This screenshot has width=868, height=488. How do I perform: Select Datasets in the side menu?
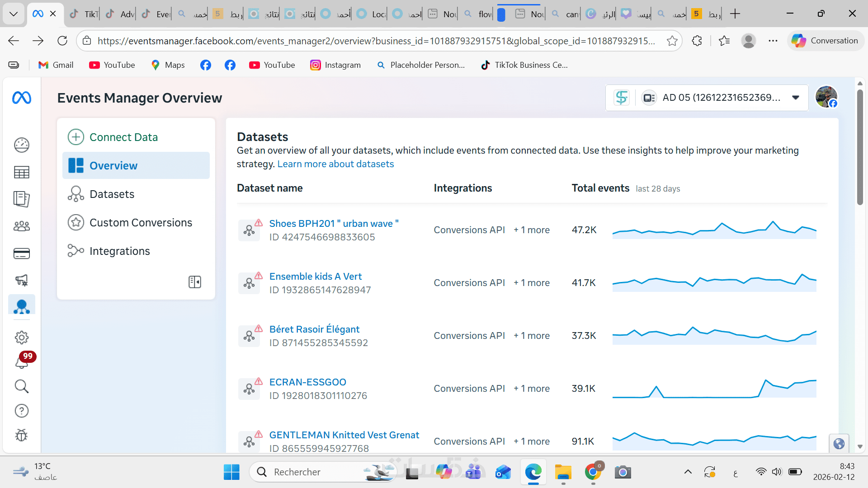point(112,194)
